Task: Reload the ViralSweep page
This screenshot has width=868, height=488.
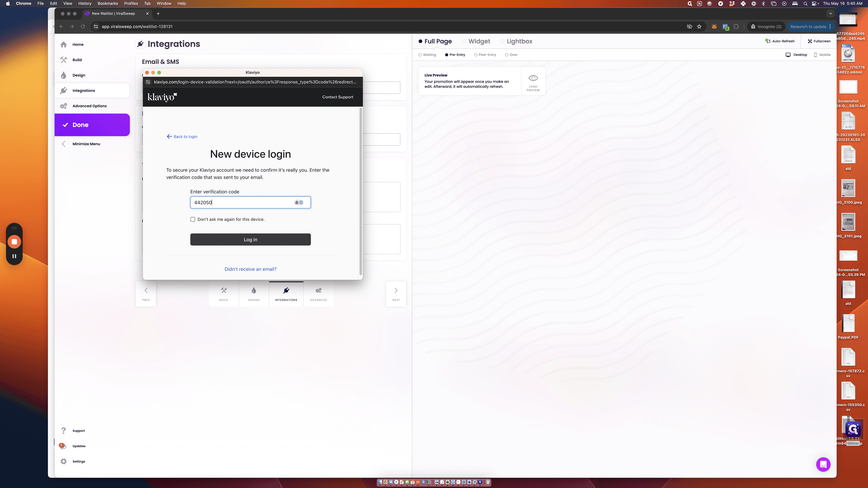Action: pyautogui.click(x=83, y=27)
